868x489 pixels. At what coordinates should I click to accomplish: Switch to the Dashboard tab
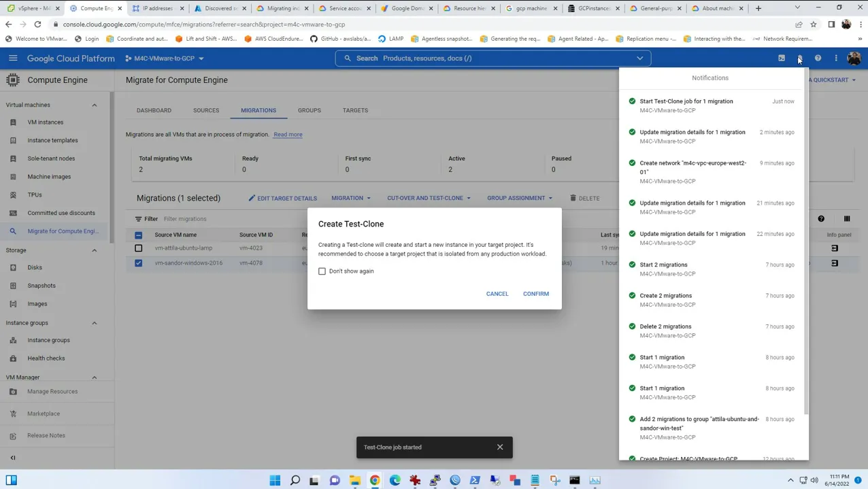click(x=154, y=110)
